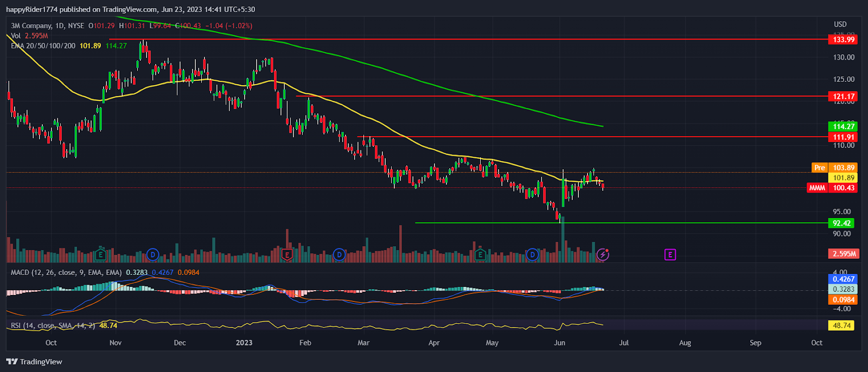Click the red 111.91 price label
Screen dimensions: 868x372
844,137
